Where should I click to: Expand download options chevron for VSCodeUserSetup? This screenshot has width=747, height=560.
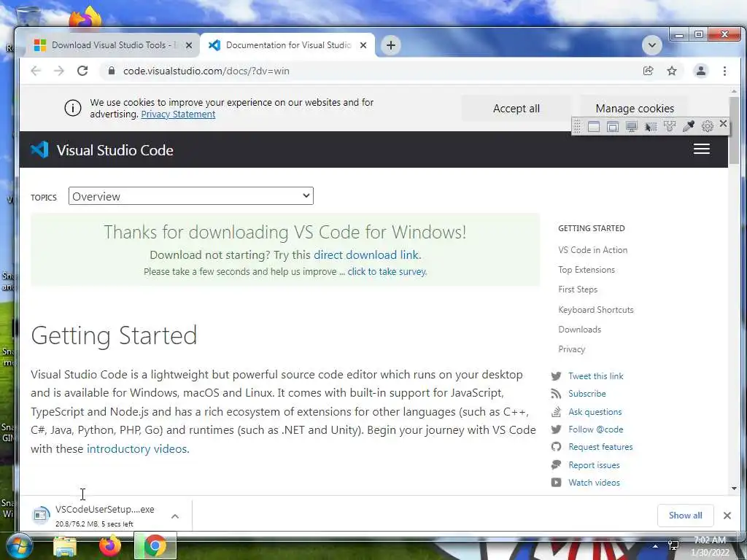click(175, 516)
